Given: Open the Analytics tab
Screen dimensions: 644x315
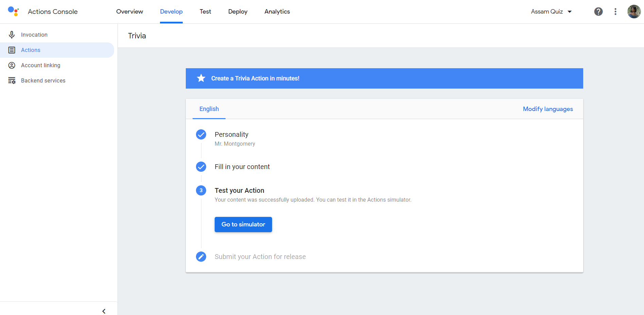Looking at the screenshot, I should coord(277,12).
